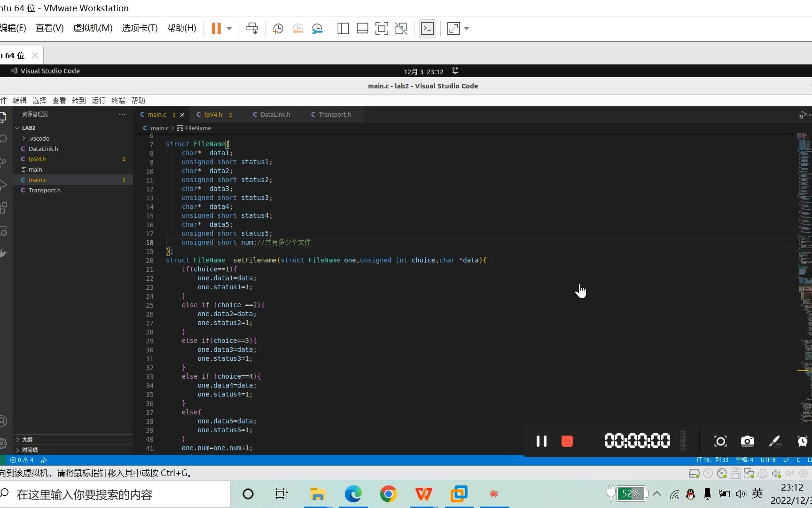Toggle VMware sidebar library view

coord(343,29)
